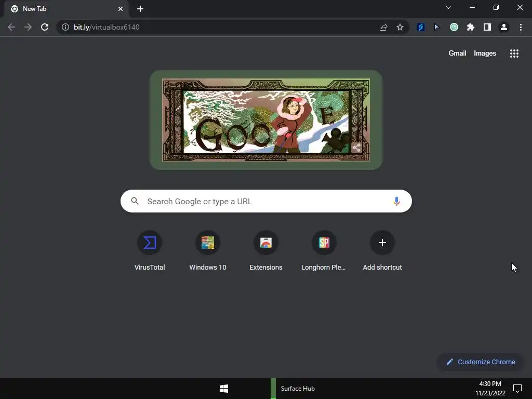Share this page icon in address bar
The width and height of the screenshot is (532, 399).
[x=383, y=27]
